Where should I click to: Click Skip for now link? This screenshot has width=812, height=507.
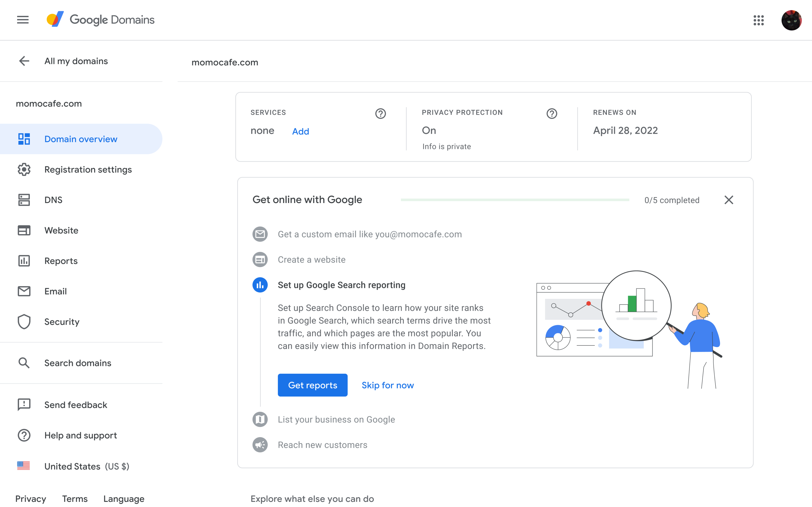point(388,385)
